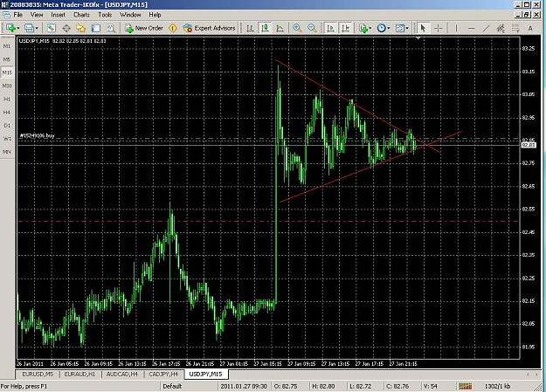Switch timeframe to H1
This screenshot has width=546, height=392.
pos(7,99)
